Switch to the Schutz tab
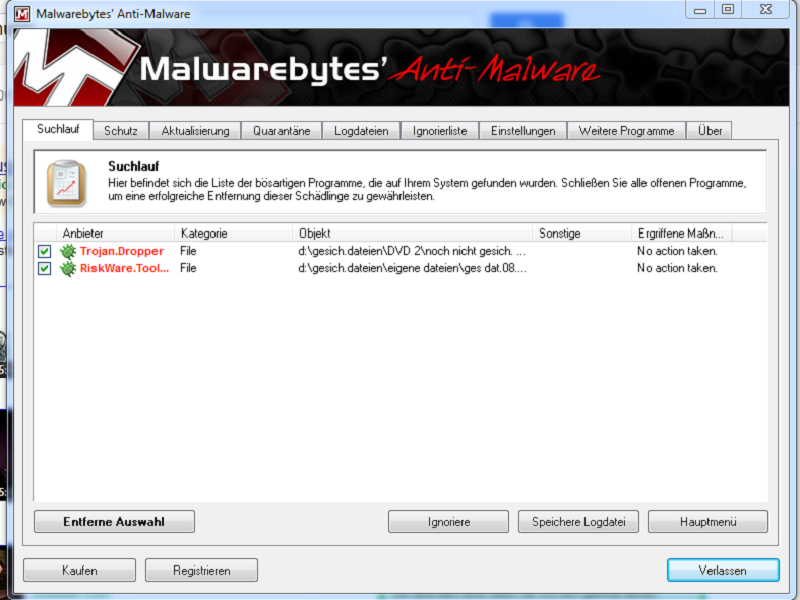This screenshot has width=800, height=600. [121, 131]
